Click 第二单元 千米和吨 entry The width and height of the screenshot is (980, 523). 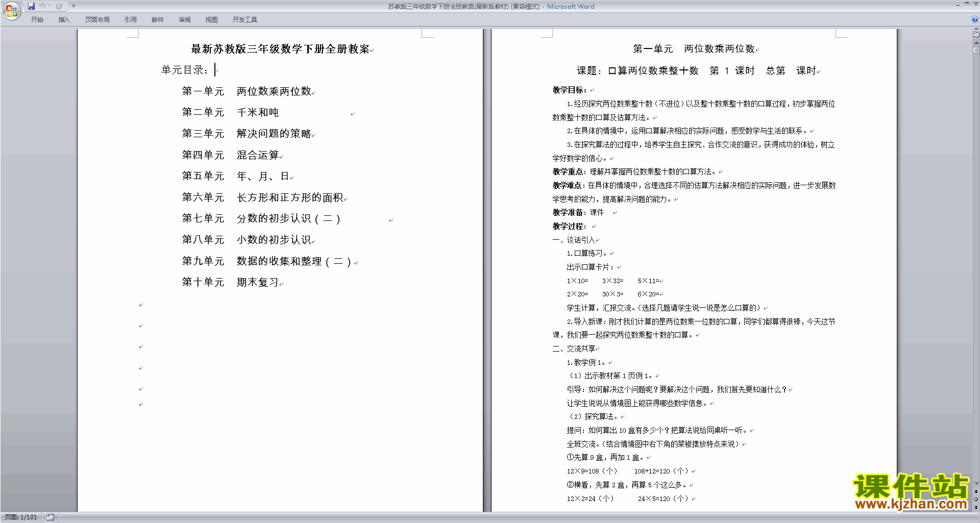coord(230,112)
